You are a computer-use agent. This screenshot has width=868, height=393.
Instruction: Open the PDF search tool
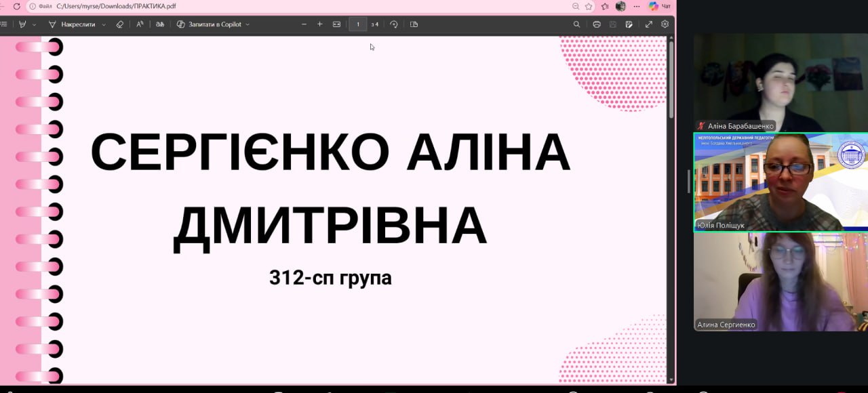coord(576,24)
